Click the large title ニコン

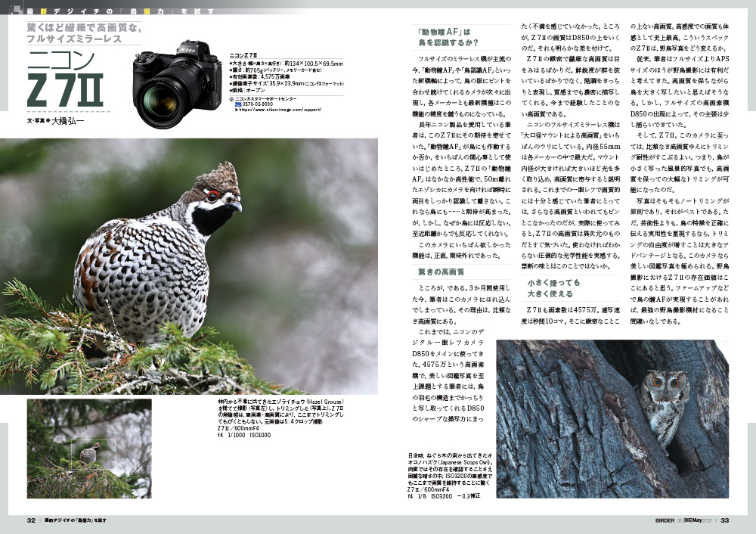61,60
